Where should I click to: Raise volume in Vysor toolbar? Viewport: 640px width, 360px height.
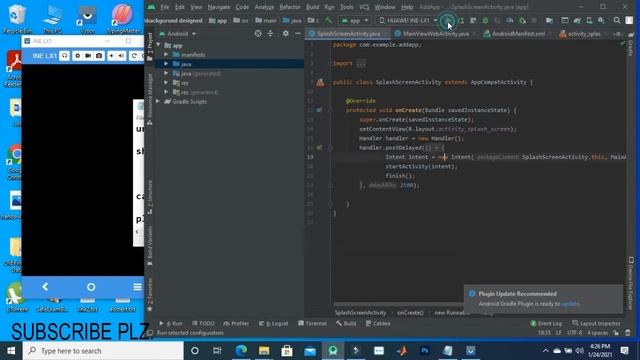click(x=121, y=56)
